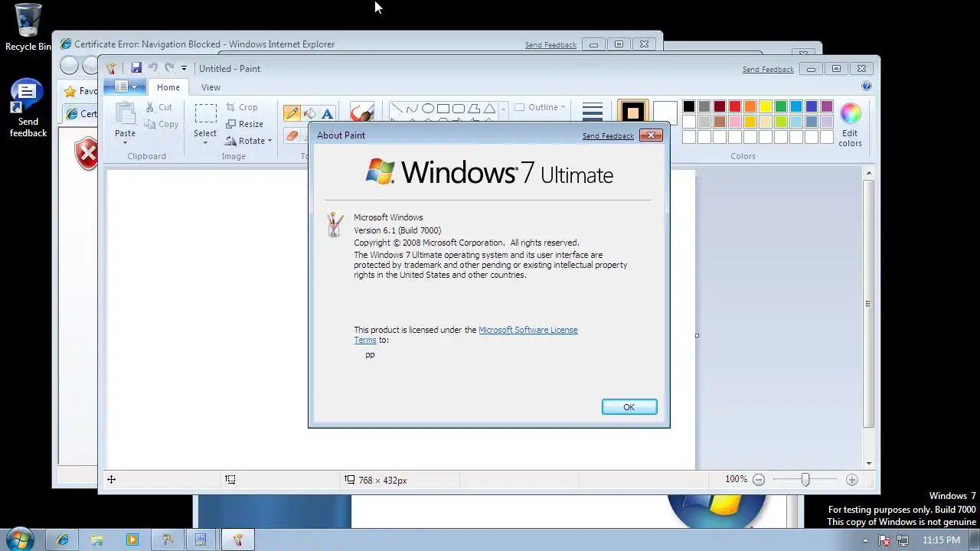980x551 pixels.
Task: Expand the Customize Quick Access Toolbar arrow
Action: [184, 68]
